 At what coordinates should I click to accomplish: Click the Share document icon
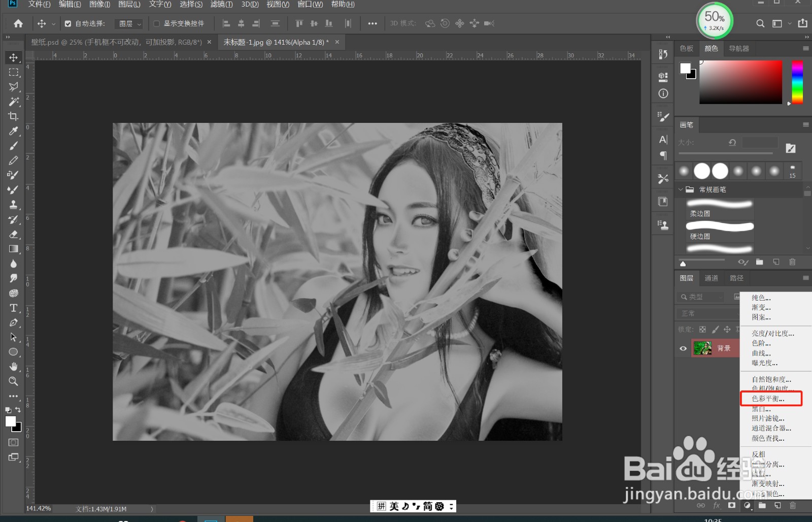click(x=802, y=23)
